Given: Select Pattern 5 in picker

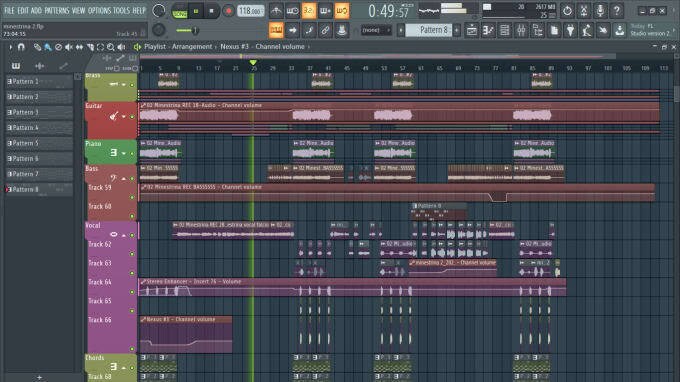Looking at the screenshot, I should point(39,143).
